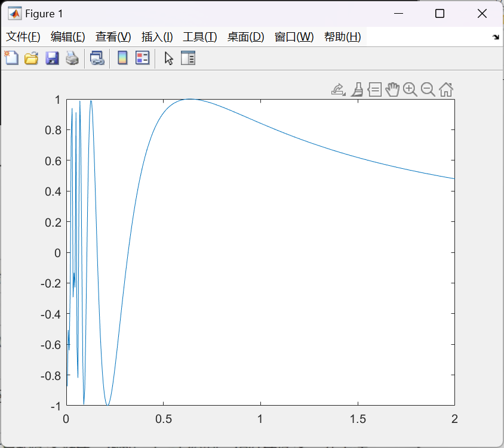Insert a legend from the toolbar
Viewport: 504px width, 448px height.
[142, 58]
